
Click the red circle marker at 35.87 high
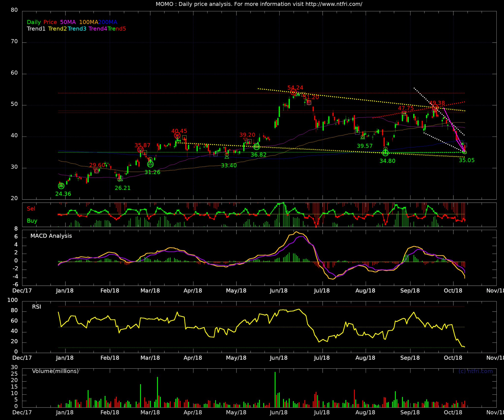pyautogui.click(x=140, y=150)
